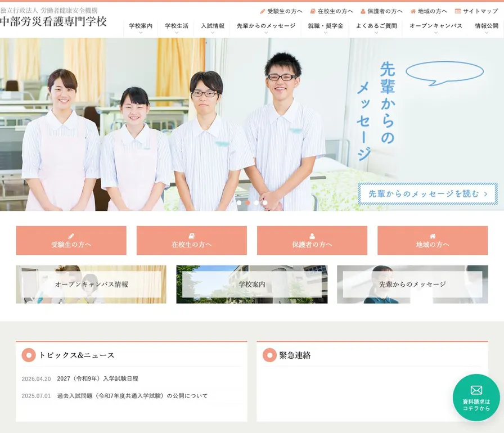
Task: Click the sitemap icon beside サイトマップ
Action: [458, 11]
